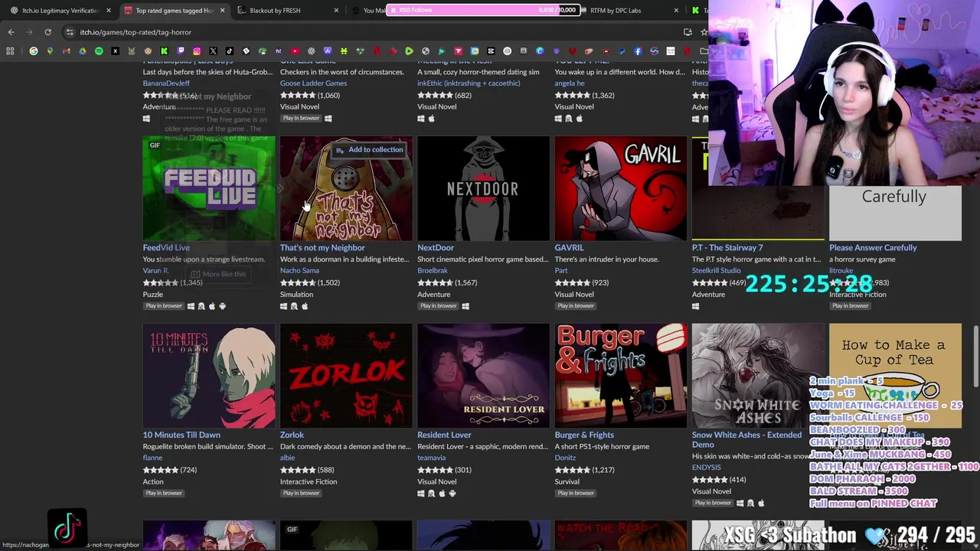Open author link teamavia
Viewport: 980px width, 551px height.
tap(431, 458)
